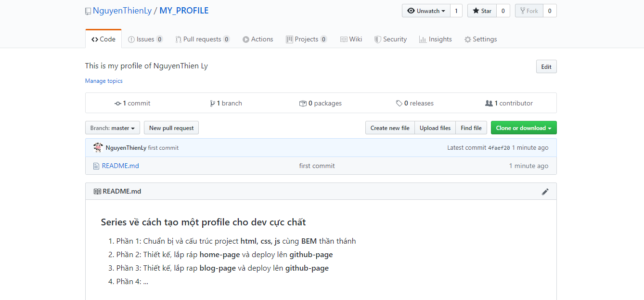This screenshot has height=300, width=644.
Task: Open the MY_PROFILE repository name link
Action: [184, 11]
